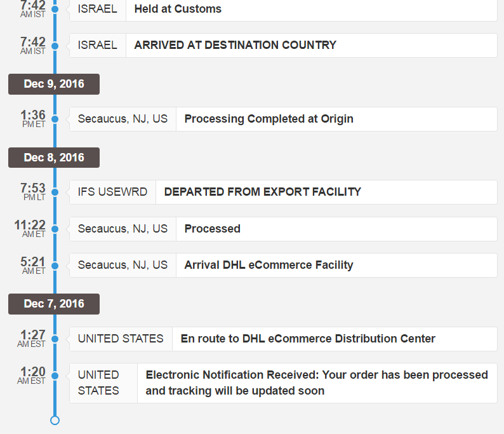Image resolution: width=504 pixels, height=434 pixels.
Task: Click timeline dot for 7:53 PM LT
Action: (55, 192)
